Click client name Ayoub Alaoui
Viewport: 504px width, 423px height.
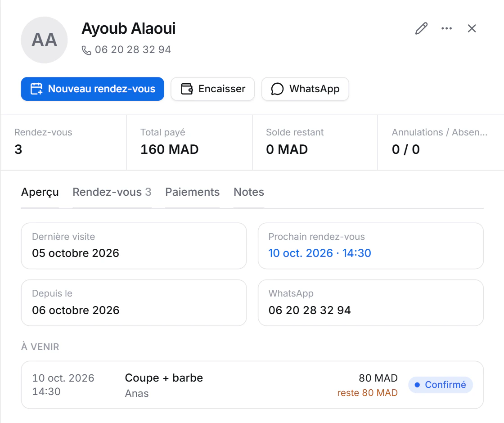click(x=129, y=28)
